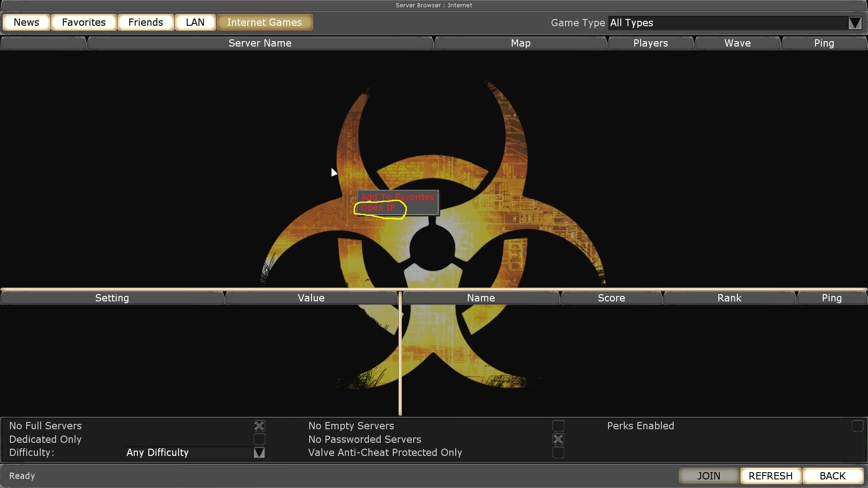Image resolution: width=868 pixels, height=488 pixels.
Task: Enable the Dedicated Only checkbox
Action: tap(259, 439)
